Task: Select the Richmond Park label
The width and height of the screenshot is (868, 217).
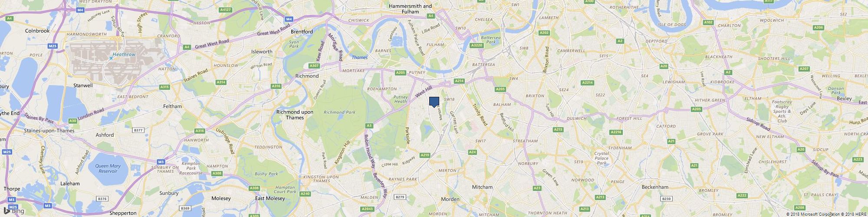Action: [x=339, y=112]
